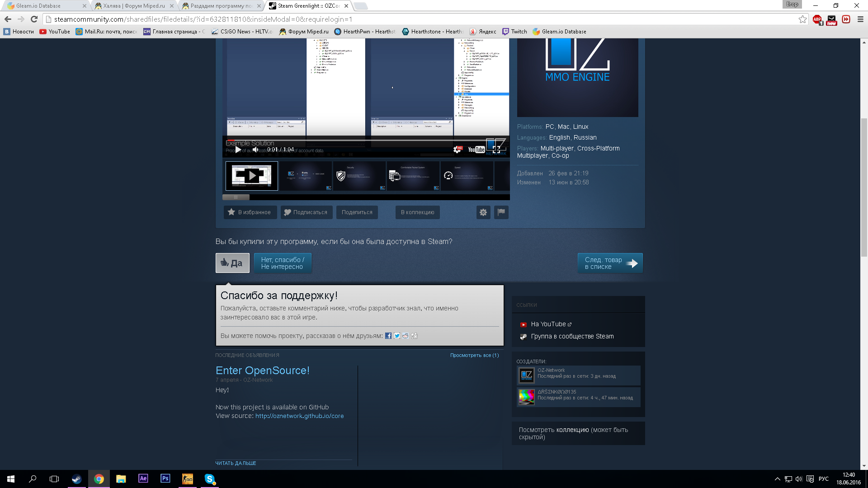Open File Explorer from the taskbar
The image size is (868, 488).
coord(121,479)
